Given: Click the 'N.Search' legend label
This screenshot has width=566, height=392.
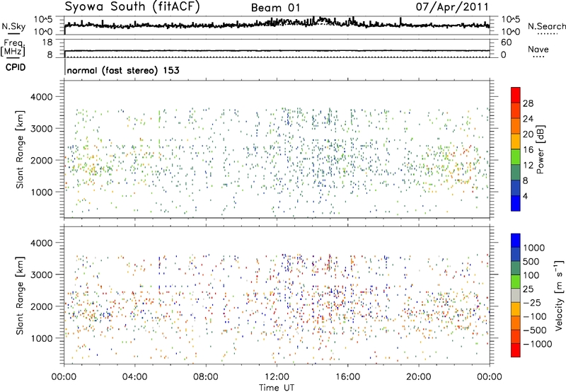Looking at the screenshot, I should (x=546, y=26).
